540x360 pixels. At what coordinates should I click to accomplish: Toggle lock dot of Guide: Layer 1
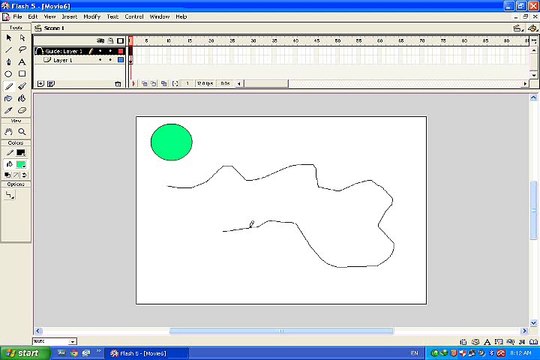tap(110, 51)
